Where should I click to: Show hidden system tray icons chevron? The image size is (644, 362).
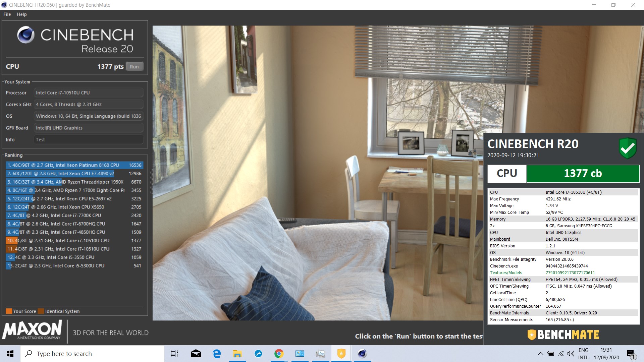click(540, 354)
